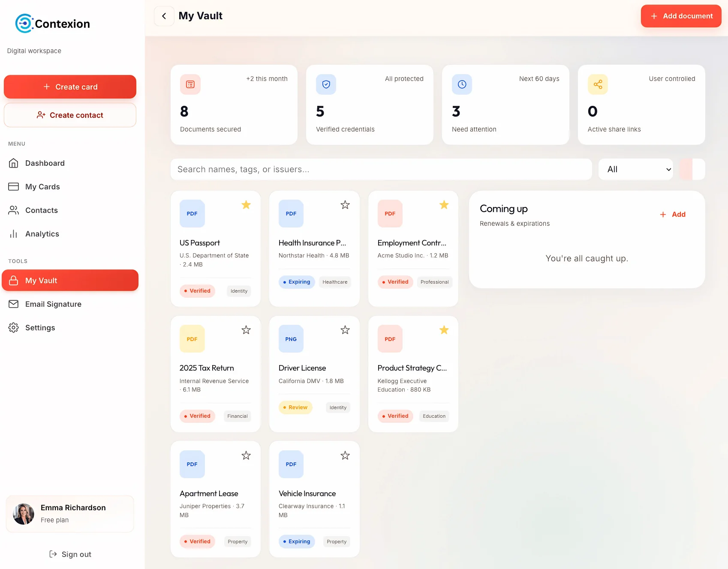
Task: Favorite the Vehicle Insurance document
Action: (x=345, y=455)
